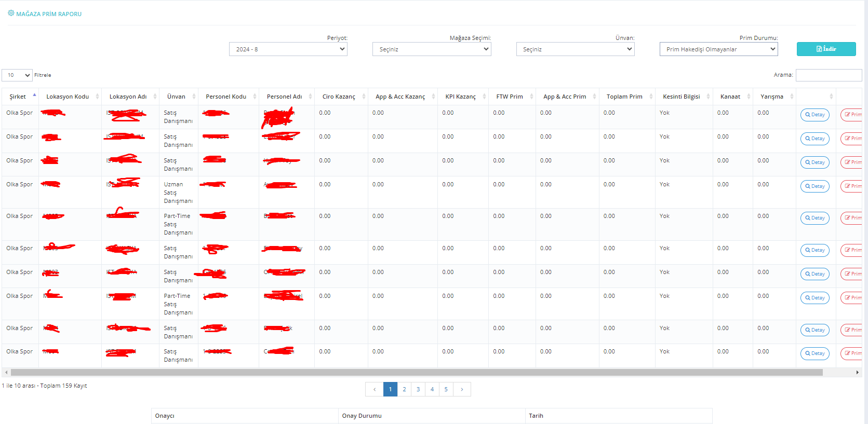The height and width of the screenshot is (424, 868).
Task: Sort table by Yarışma column
Action: tap(774, 97)
